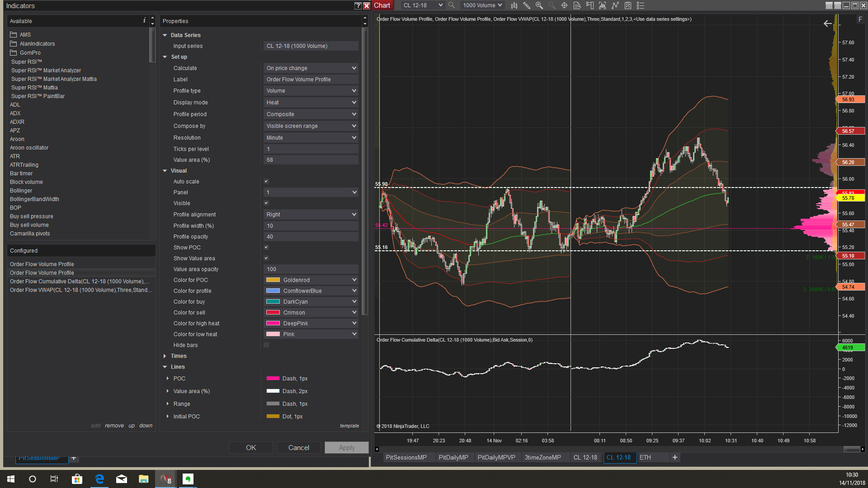
Task: Open chart properties list icon
Action: (x=640, y=5)
